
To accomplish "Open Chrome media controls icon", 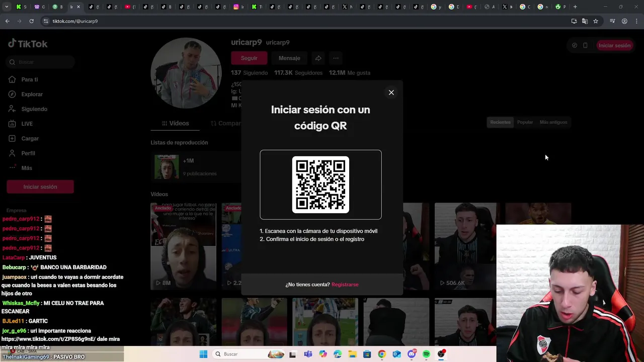I will [x=612, y=21].
